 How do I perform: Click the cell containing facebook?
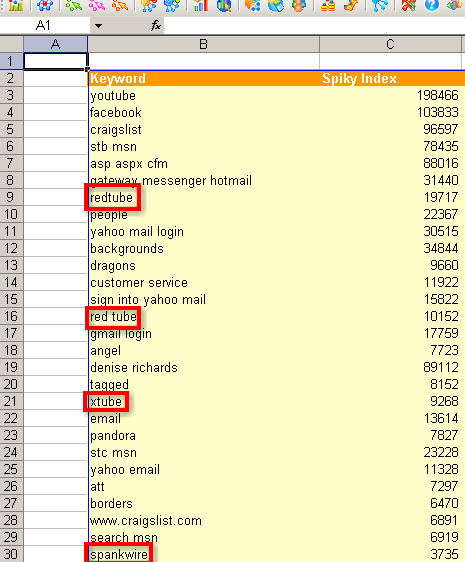203,112
